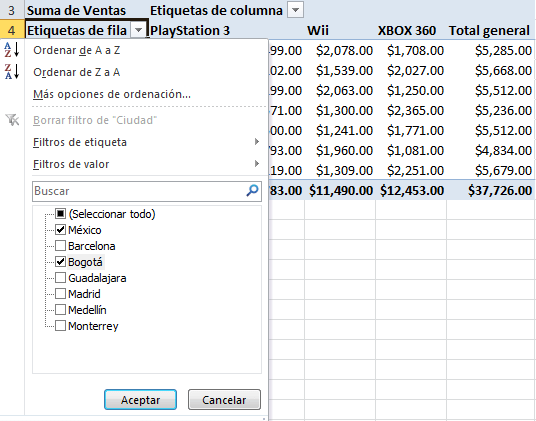Open Etiquetas de fila dropdown
536x421 pixels.
[138, 30]
